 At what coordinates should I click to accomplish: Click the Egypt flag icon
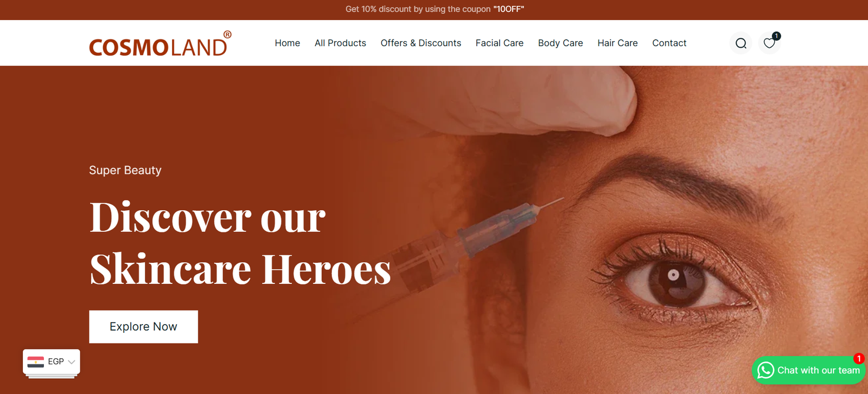point(36,361)
